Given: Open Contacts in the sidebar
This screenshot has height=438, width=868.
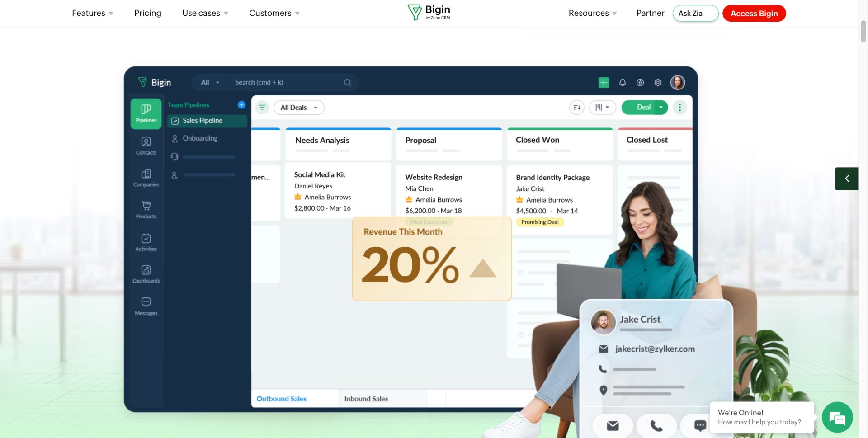Looking at the screenshot, I should (146, 146).
